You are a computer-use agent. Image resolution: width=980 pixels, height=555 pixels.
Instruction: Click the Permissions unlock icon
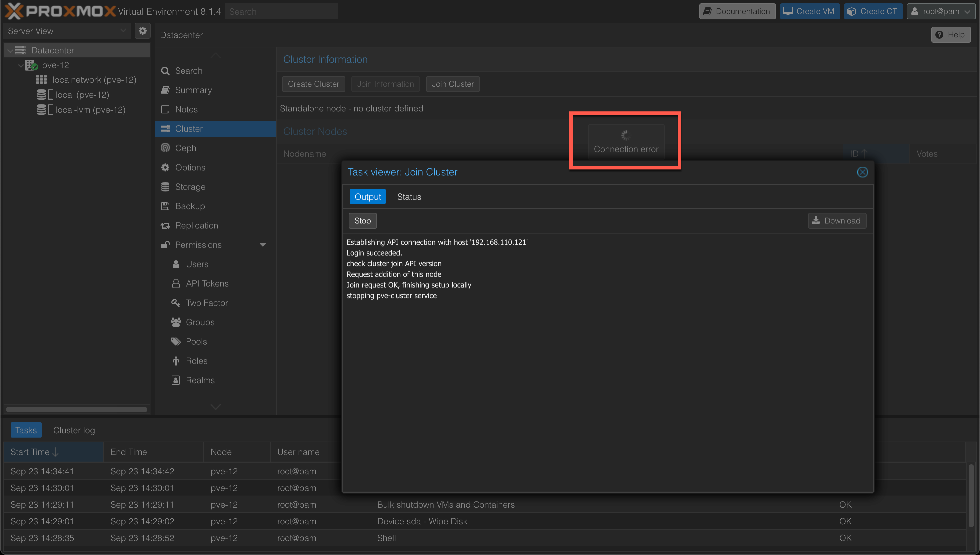click(165, 245)
